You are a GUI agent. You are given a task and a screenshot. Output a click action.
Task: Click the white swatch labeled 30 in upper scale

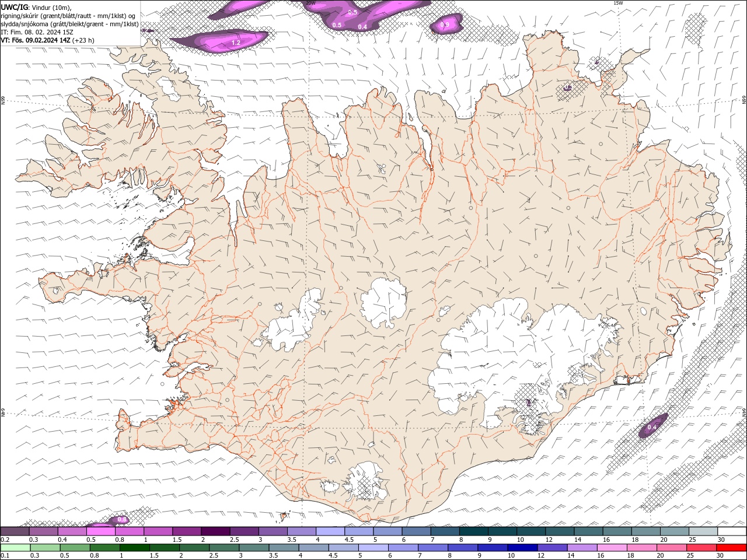[732, 531]
